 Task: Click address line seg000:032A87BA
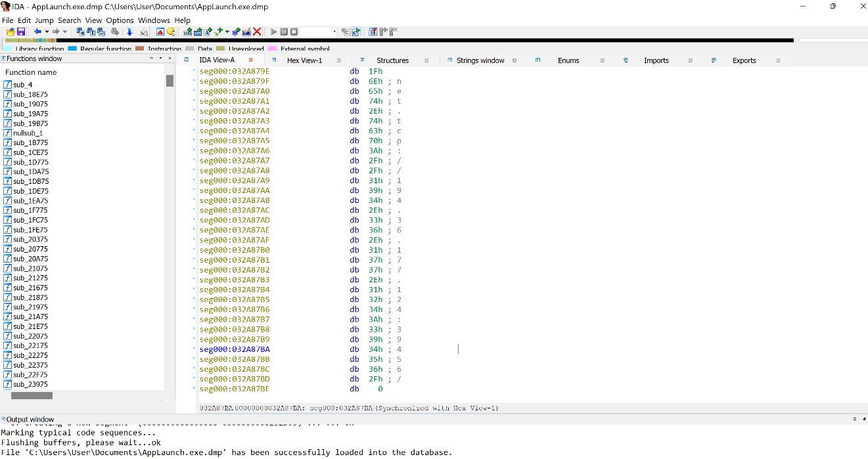[235, 349]
